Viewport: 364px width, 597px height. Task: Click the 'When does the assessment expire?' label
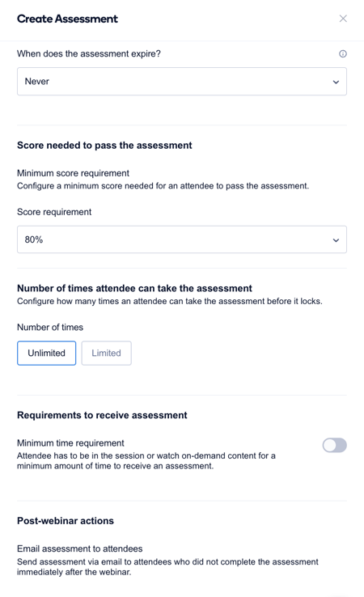(89, 53)
